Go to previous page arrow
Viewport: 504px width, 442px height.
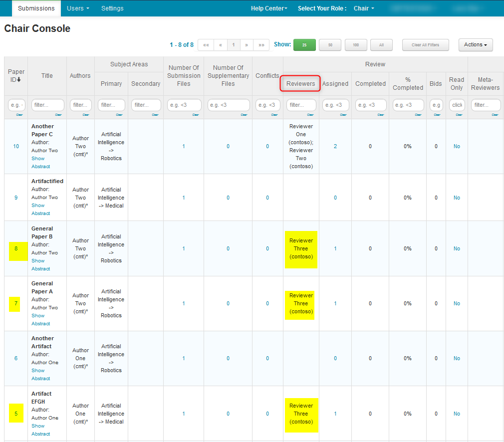(x=221, y=45)
